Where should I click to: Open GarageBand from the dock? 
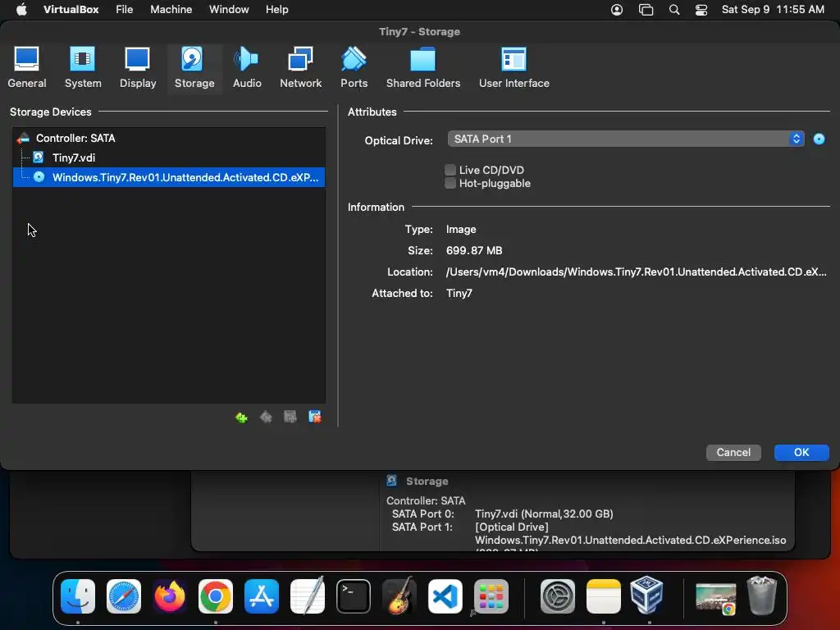(x=399, y=596)
